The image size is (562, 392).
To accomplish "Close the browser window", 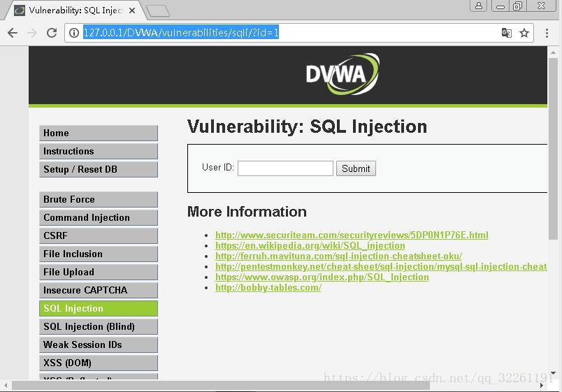I will click(x=542, y=6).
